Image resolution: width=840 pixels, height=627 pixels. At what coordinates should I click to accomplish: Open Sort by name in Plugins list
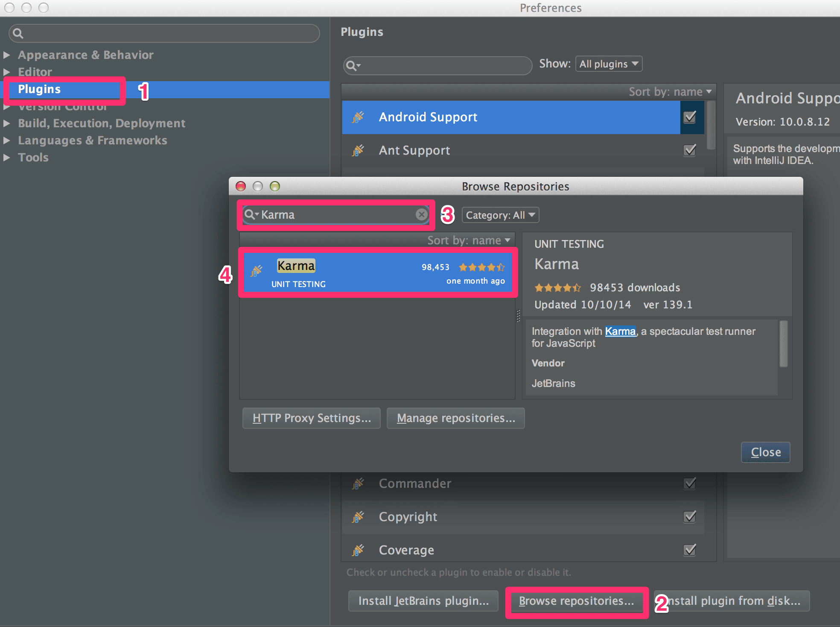pos(670,92)
